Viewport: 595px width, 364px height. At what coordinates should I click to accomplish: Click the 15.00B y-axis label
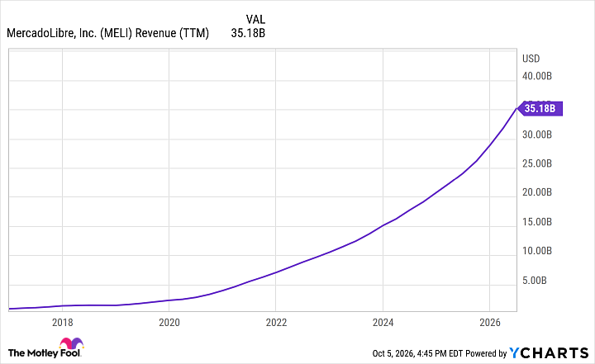coord(537,222)
